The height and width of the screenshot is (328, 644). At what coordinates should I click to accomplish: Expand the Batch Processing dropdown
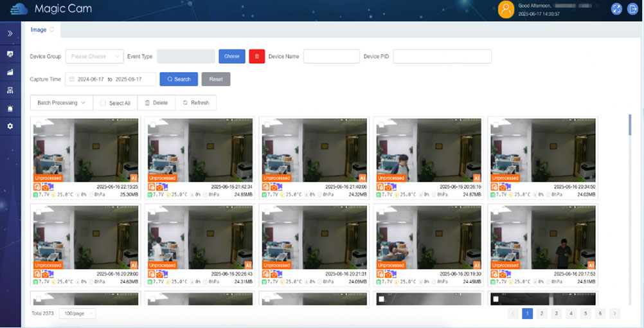coord(61,103)
